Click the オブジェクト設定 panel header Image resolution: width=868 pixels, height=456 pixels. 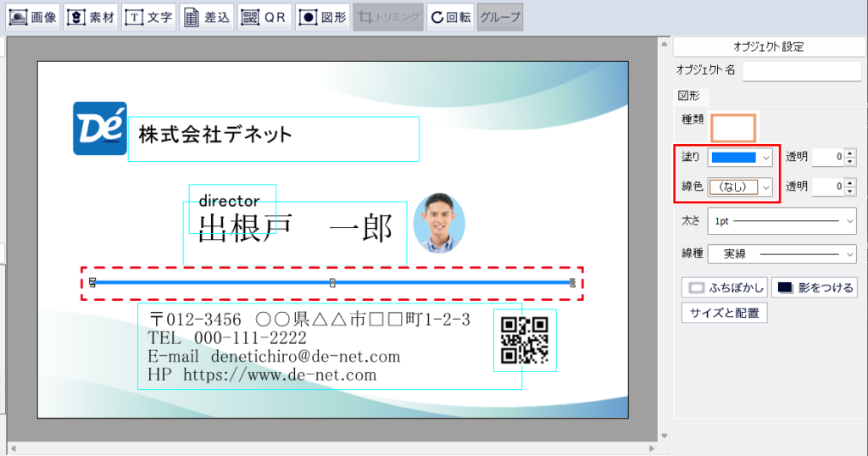pyautogui.click(x=769, y=47)
